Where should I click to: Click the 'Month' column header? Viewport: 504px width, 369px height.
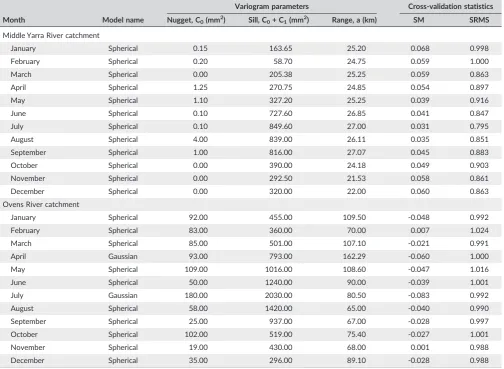[14, 20]
